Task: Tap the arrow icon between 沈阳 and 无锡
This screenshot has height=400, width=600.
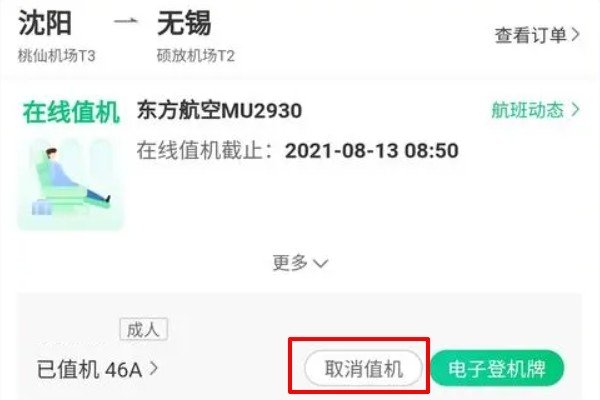Action: point(126,21)
